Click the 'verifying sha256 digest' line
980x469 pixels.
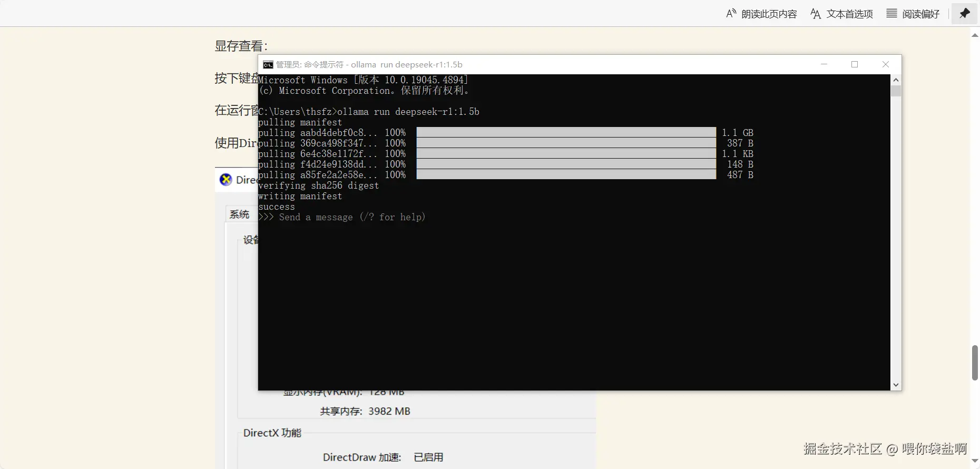point(319,185)
